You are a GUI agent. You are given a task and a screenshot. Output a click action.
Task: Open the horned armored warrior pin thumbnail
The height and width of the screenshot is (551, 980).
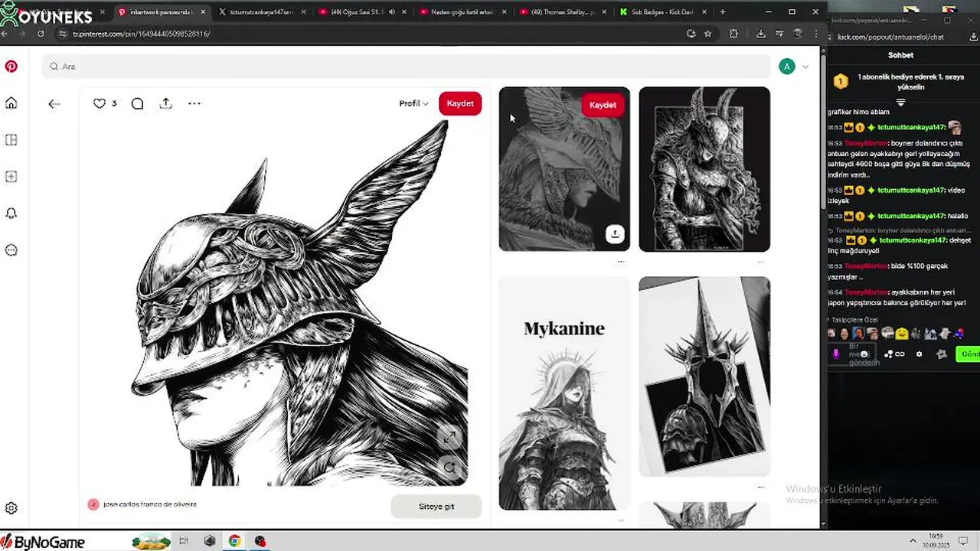point(704,169)
